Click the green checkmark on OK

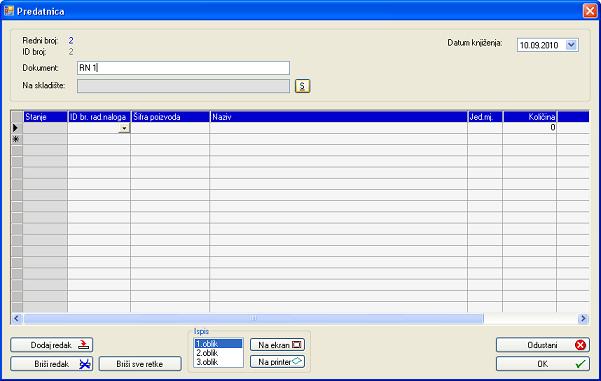580,363
